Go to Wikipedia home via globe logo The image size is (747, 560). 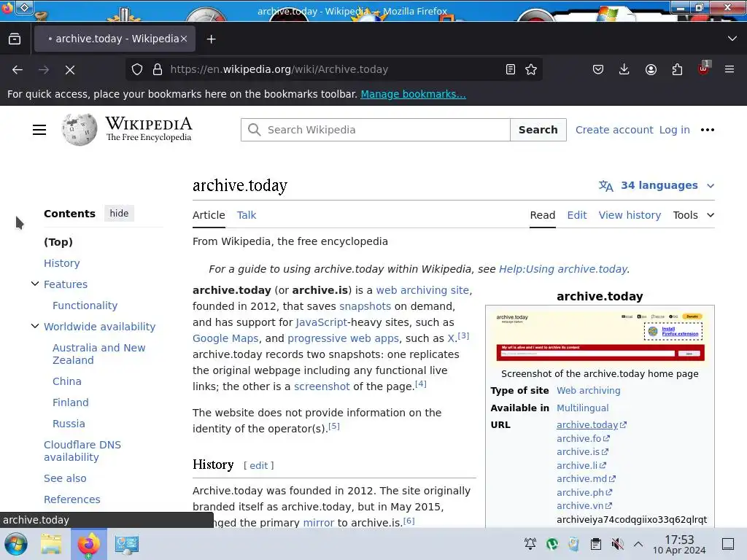(79, 130)
